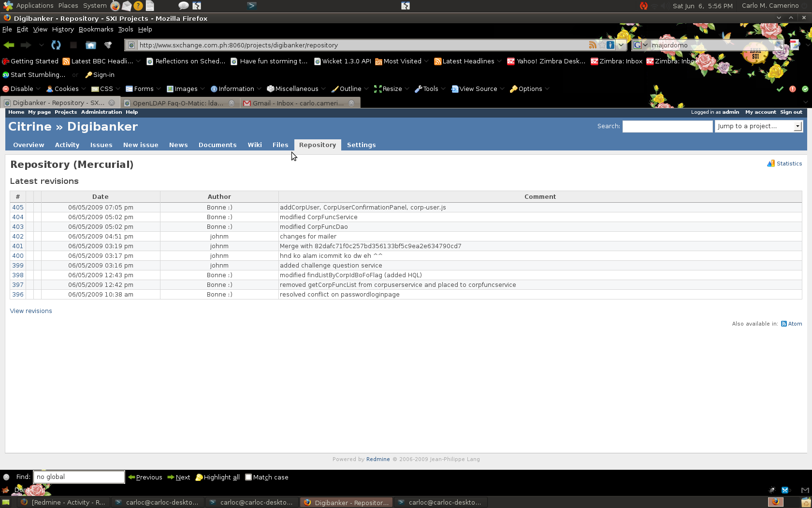Close the OpenLDAP Faq-O-Matic tab
Screen dimensions: 812x508
(x=232, y=103)
